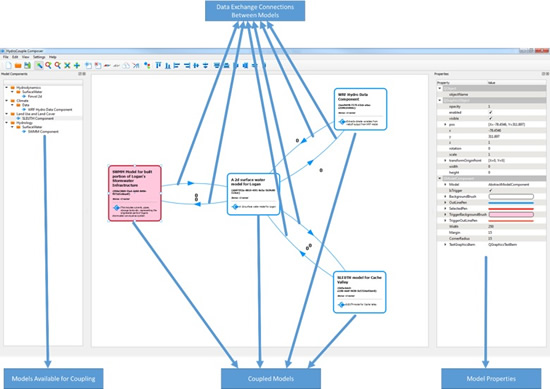Toggle the enabled property checkbox
This screenshot has width=550, height=389.
point(490,112)
